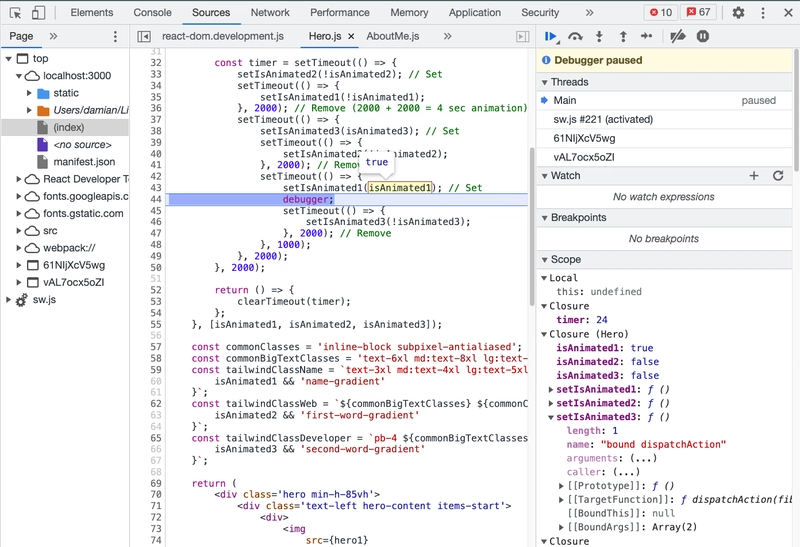Step out of current function
The image size is (800, 547).
[x=623, y=36]
